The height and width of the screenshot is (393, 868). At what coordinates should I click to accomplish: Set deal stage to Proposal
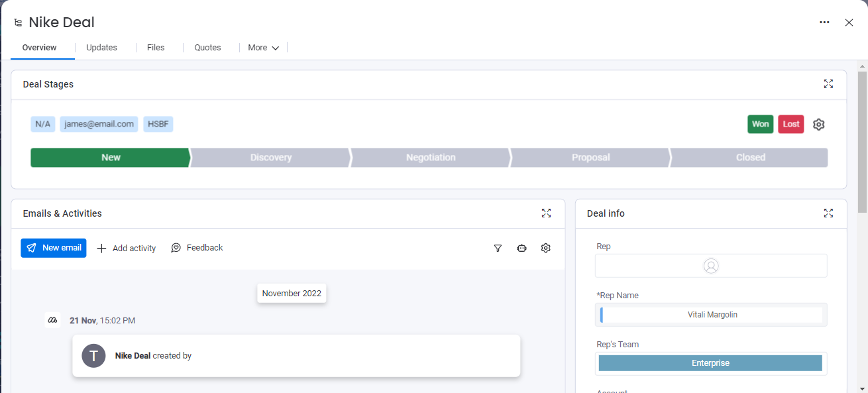point(590,158)
